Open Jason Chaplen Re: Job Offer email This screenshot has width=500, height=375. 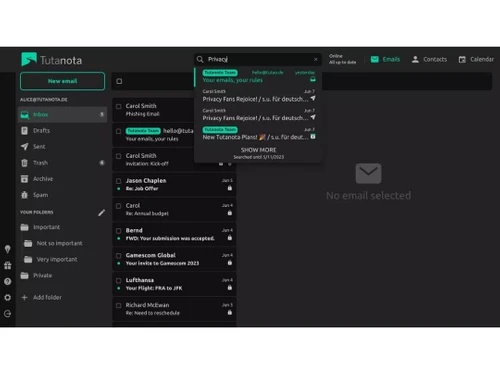[174, 184]
